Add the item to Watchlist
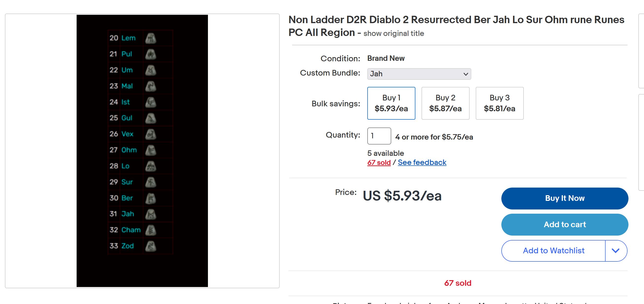The image size is (644, 304). [553, 251]
